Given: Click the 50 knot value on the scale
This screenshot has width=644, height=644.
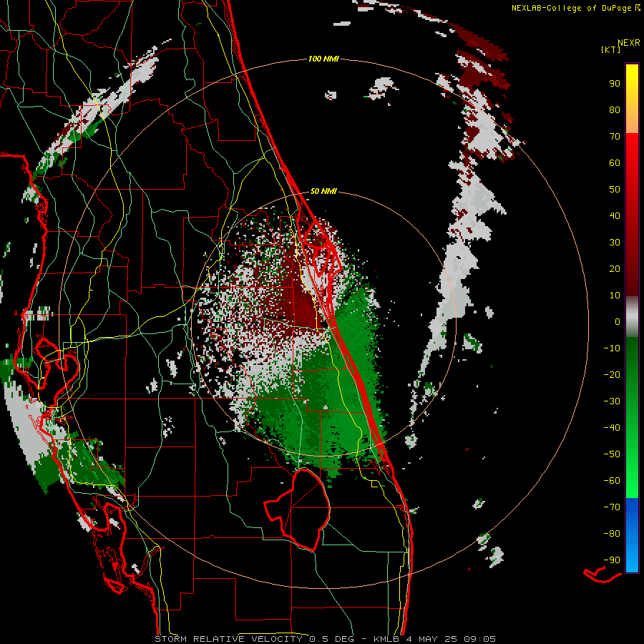Looking at the screenshot, I should 615,190.
